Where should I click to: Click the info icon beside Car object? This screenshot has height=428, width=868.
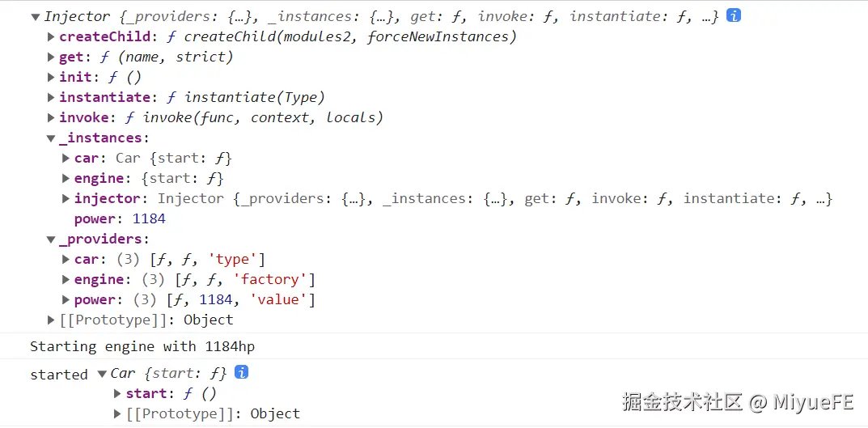[x=241, y=372]
